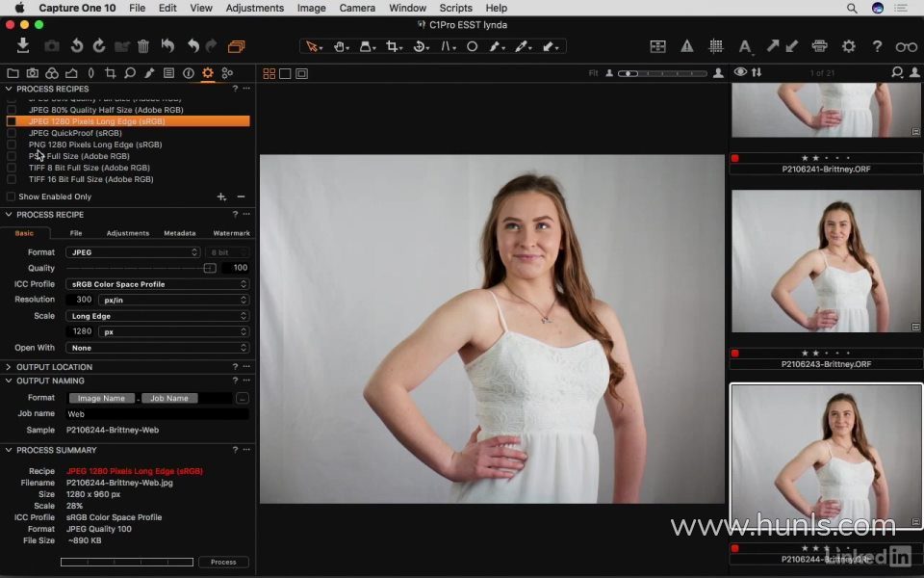Image resolution: width=924 pixels, height=578 pixels.
Task: Open the Print icon in toolbar
Action: tap(819, 46)
